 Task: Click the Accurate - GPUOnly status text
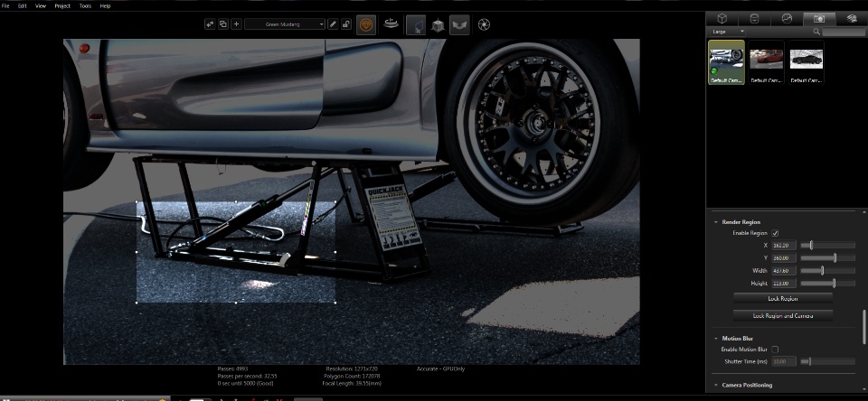(x=440, y=368)
